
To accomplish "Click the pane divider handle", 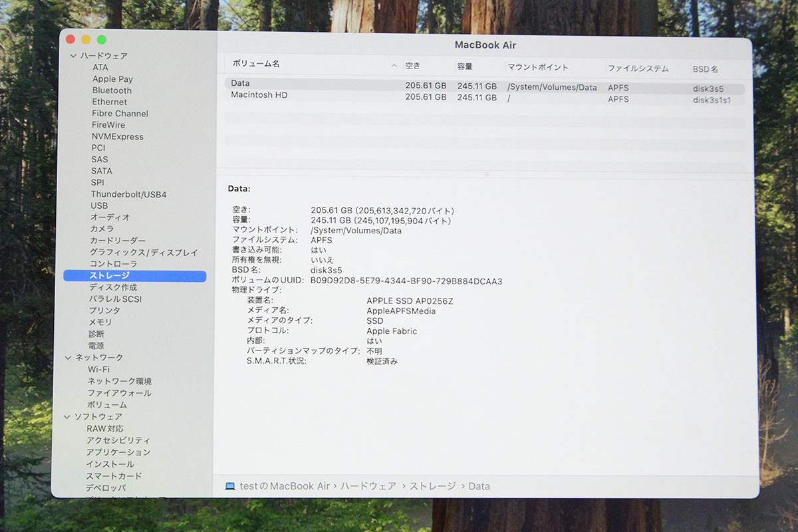I will (486, 174).
